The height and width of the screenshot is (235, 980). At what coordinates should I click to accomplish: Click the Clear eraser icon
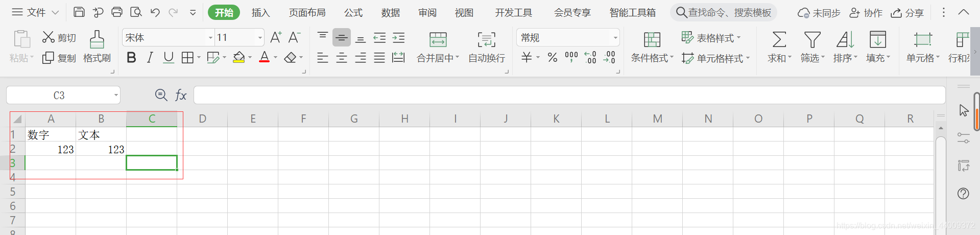point(290,58)
